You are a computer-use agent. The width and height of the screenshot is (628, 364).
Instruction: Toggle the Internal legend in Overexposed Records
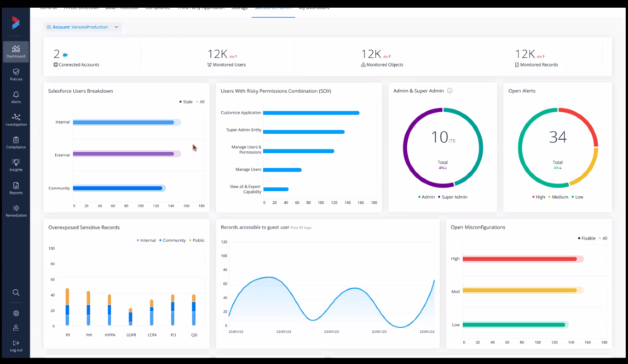point(146,241)
